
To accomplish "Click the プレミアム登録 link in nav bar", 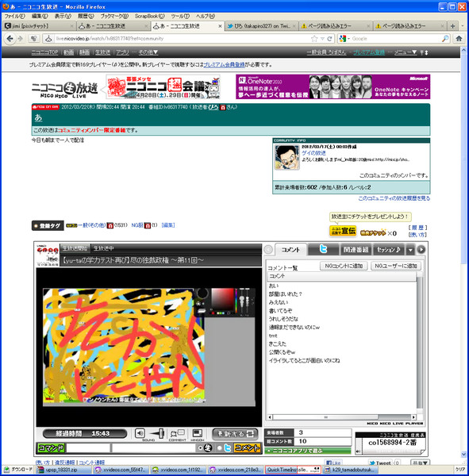I will click(x=369, y=52).
